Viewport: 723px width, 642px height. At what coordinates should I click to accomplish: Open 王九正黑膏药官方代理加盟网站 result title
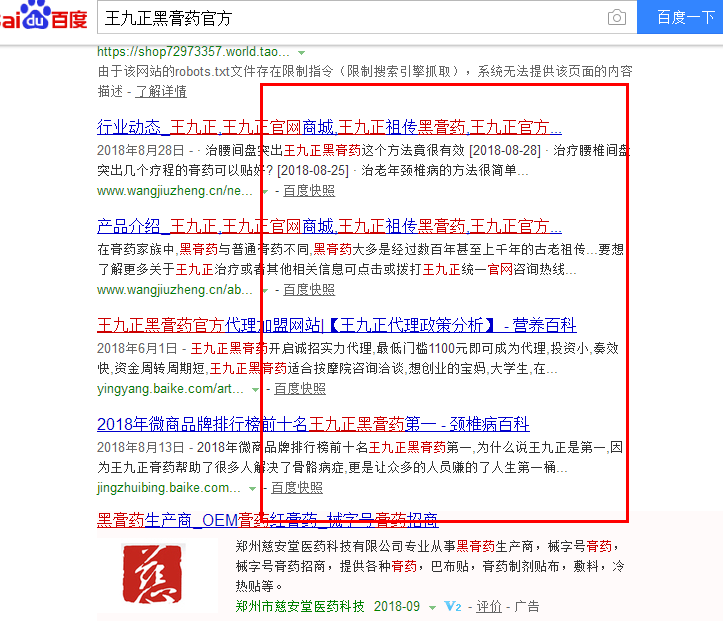(337, 325)
